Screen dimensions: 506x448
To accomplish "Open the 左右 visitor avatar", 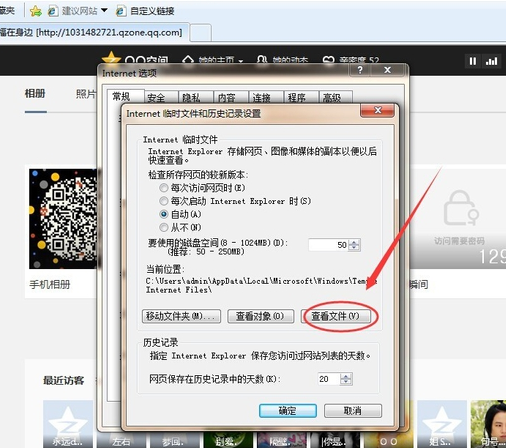I will [121, 440].
